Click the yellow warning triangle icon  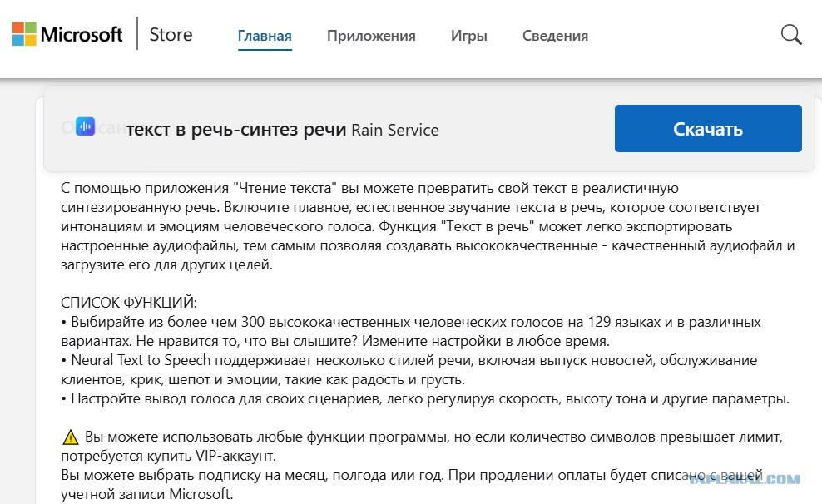tap(70, 437)
